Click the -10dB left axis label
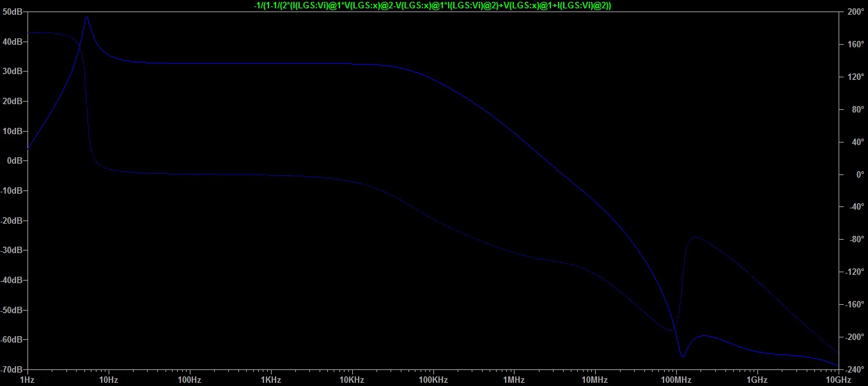 (x=12, y=190)
